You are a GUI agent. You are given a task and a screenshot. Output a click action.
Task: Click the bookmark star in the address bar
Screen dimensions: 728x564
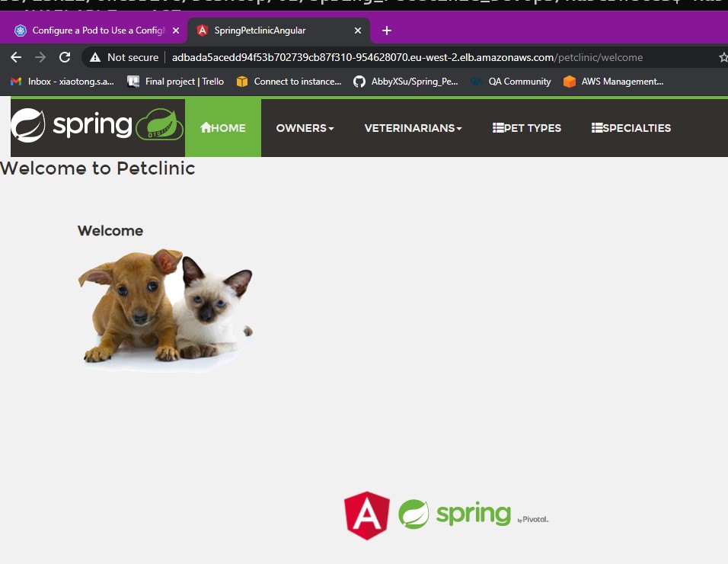point(723,56)
